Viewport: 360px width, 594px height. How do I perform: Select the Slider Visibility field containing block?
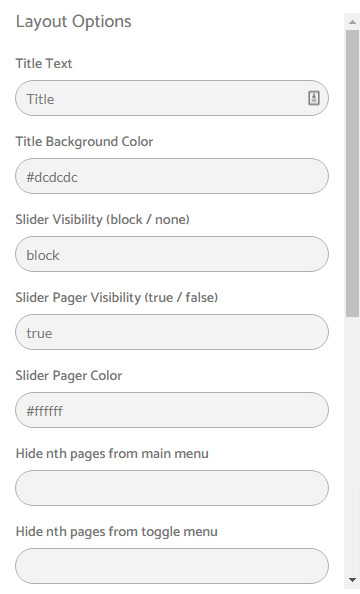(172, 254)
